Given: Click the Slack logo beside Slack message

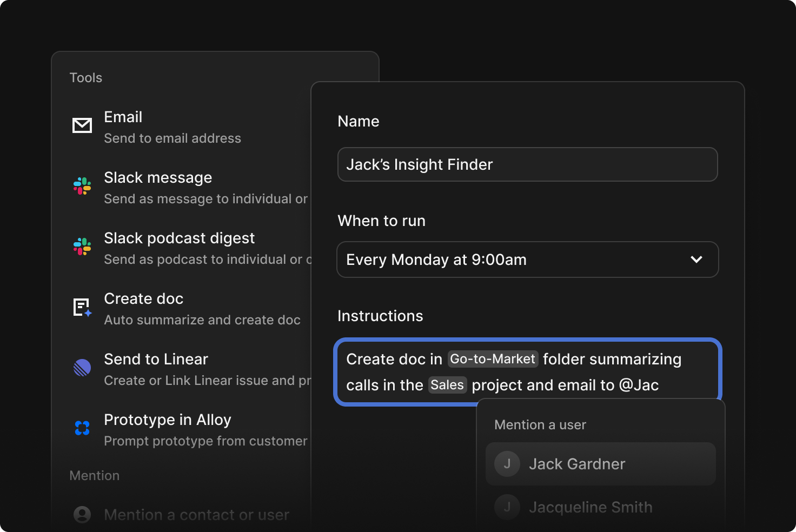Looking at the screenshot, I should point(82,186).
